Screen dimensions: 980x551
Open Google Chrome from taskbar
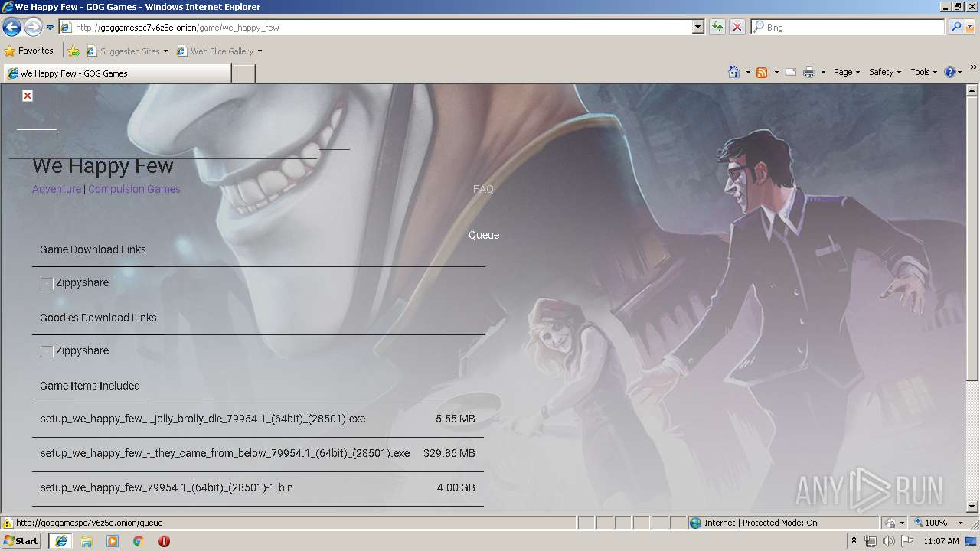click(139, 541)
